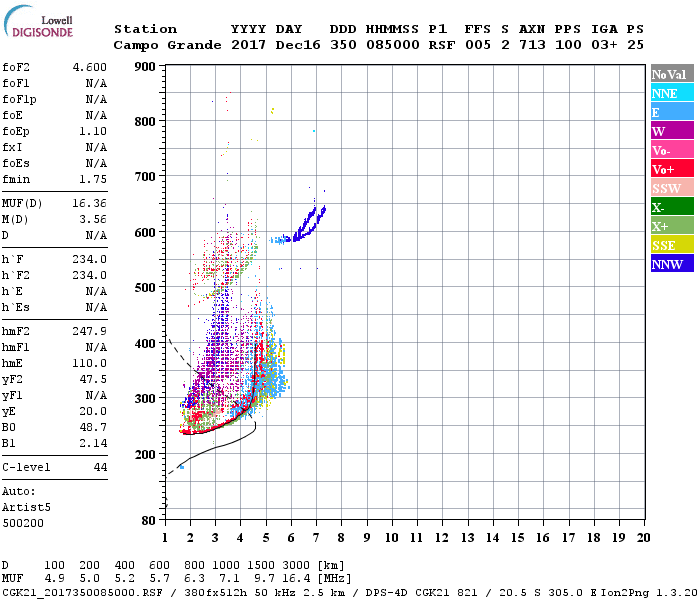Click the Ion2Png 1.3.20 version text
Image resolution: width=700 pixels, height=600 pixels.
pyautogui.click(x=649, y=593)
